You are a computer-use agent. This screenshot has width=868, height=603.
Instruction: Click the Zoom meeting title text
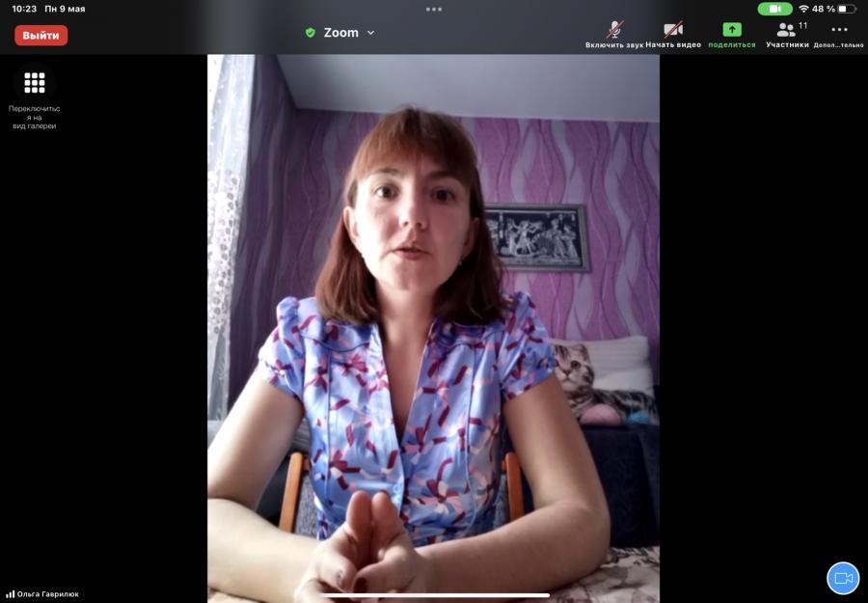click(340, 33)
